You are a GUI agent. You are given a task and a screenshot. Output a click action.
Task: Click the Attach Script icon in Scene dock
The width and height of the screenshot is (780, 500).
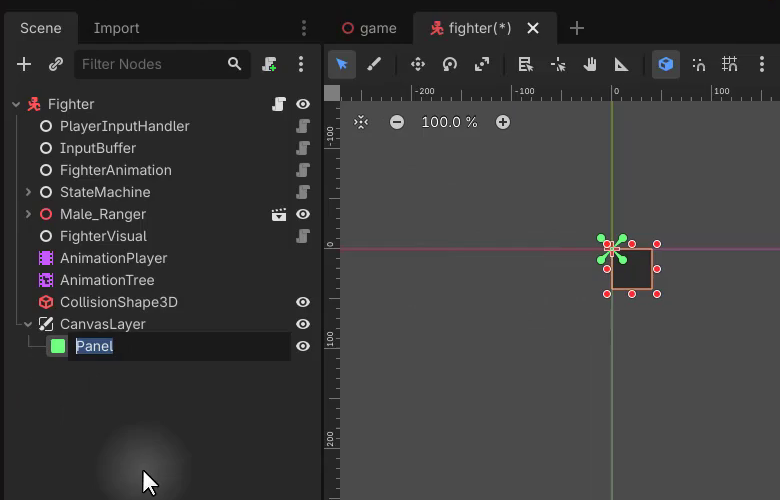click(x=269, y=64)
